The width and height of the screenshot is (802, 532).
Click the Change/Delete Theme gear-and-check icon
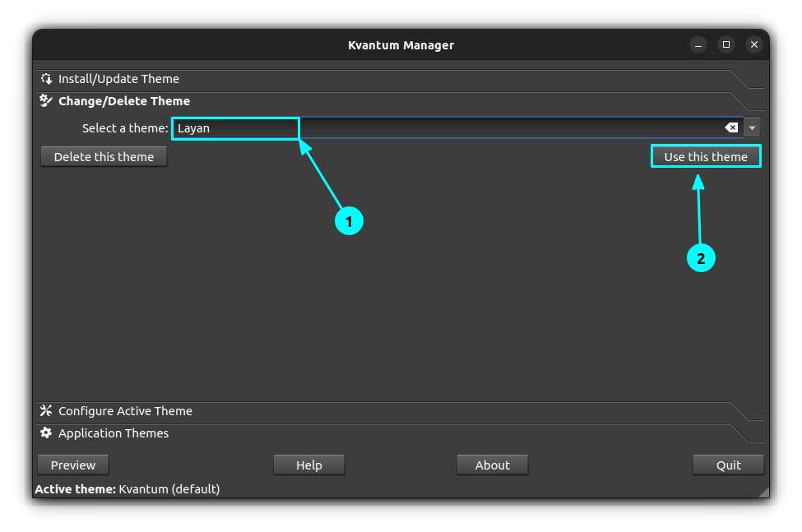pyautogui.click(x=46, y=100)
